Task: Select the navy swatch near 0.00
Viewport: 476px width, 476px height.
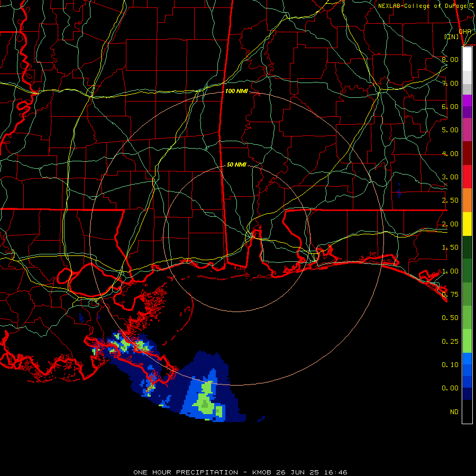Action: (467, 393)
